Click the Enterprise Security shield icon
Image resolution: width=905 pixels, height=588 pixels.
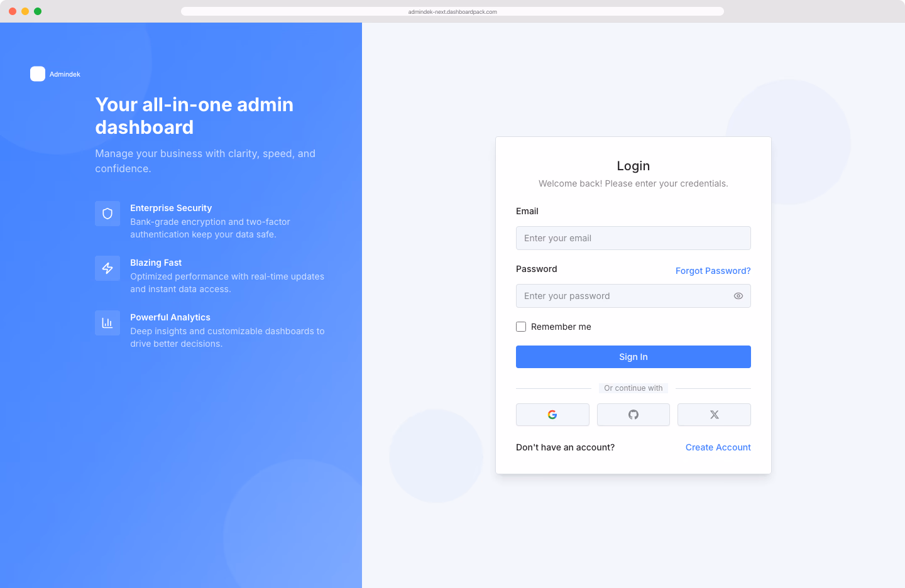[x=107, y=214]
